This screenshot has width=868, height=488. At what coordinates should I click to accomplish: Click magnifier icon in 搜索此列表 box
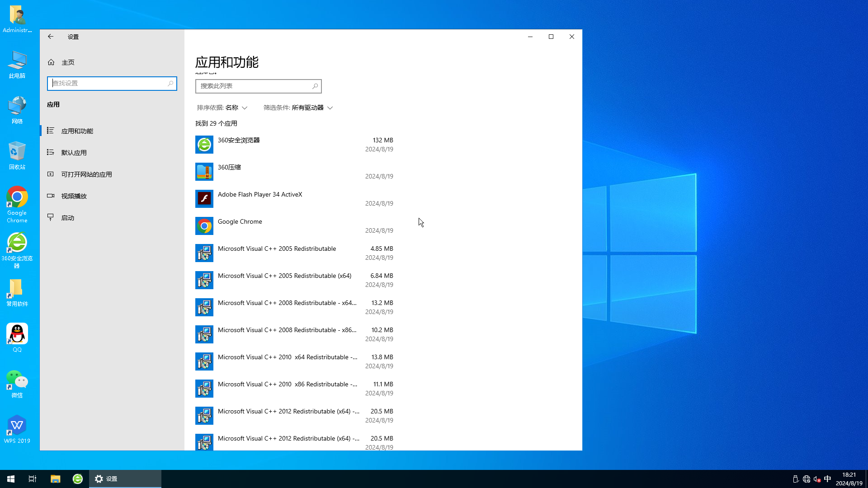[315, 86]
